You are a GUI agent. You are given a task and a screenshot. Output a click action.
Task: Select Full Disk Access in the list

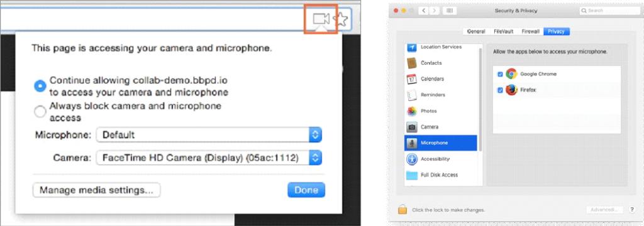(441, 175)
